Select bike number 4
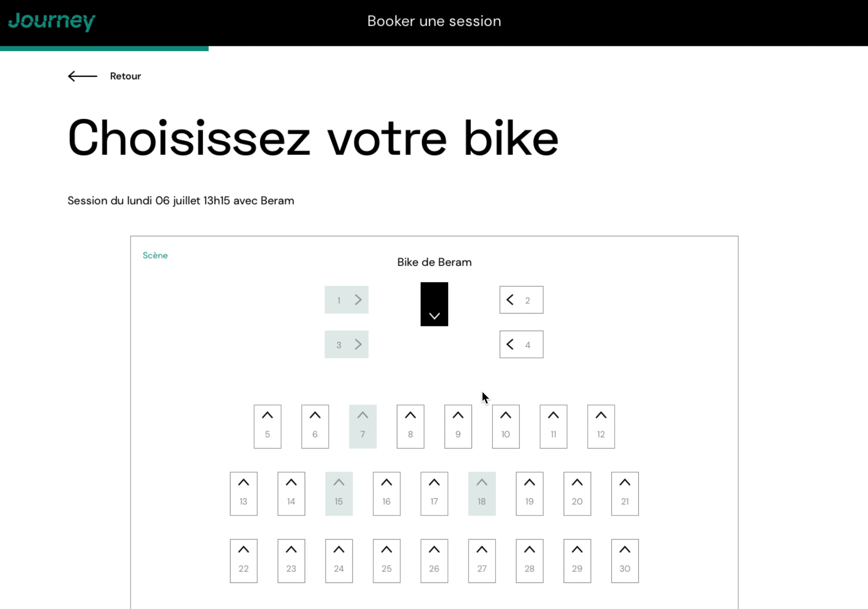 click(521, 345)
